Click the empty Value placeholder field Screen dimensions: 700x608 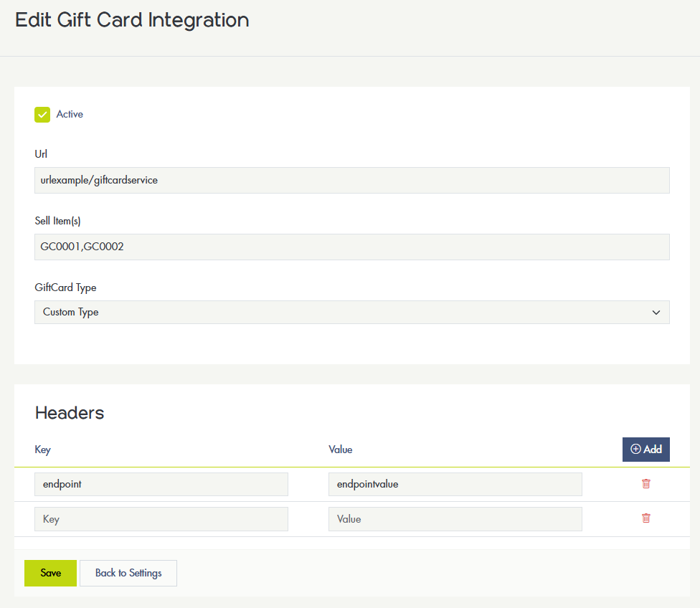(455, 519)
